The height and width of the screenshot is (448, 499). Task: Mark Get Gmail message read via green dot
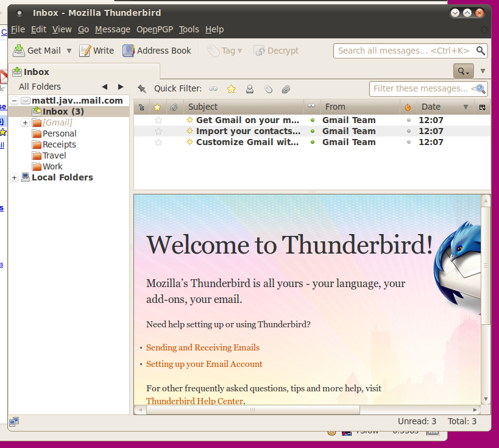313,120
